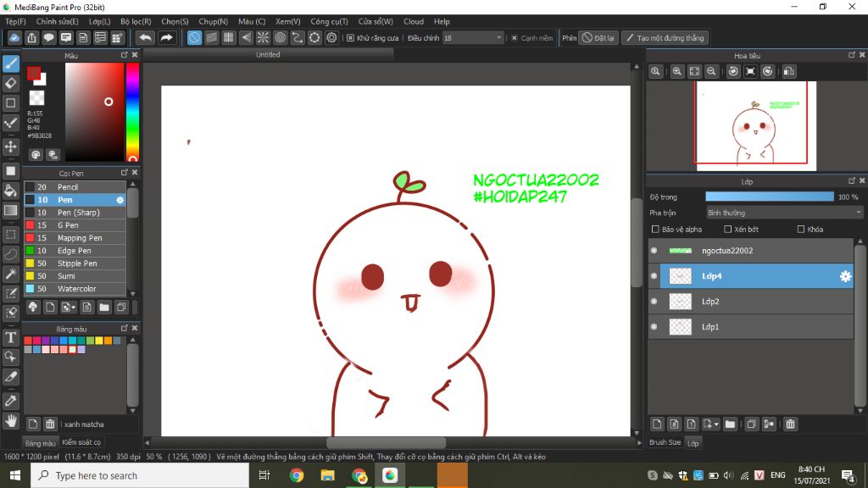Select the transparent color swatch
The image size is (868, 488).
click(x=36, y=98)
